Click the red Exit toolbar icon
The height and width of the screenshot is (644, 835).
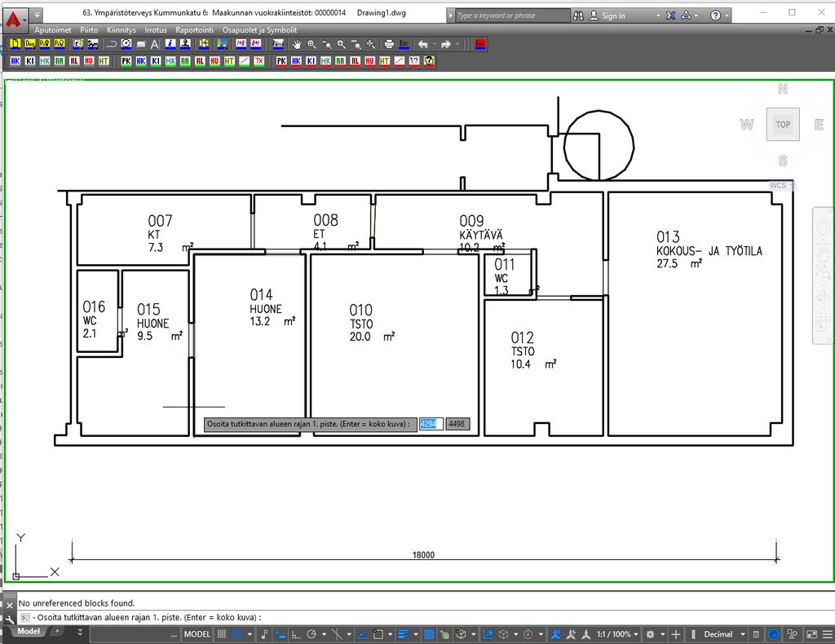click(480, 44)
